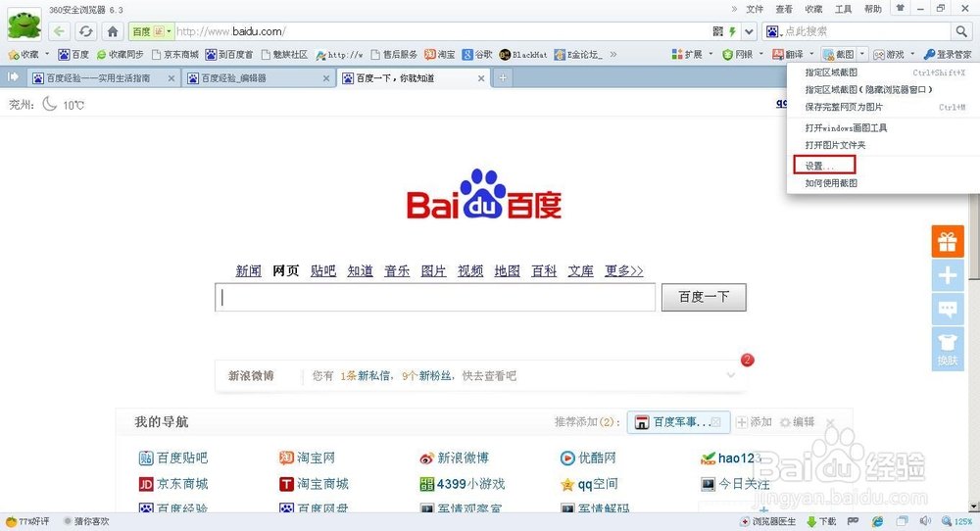Expand the 扩展 dropdown arrow
The height and width of the screenshot is (531, 980).
(x=710, y=54)
